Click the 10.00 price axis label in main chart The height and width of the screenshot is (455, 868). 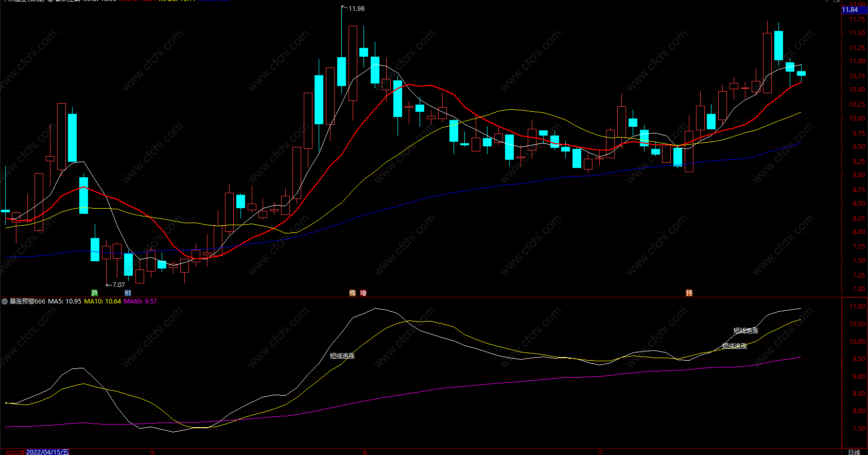tap(857, 119)
